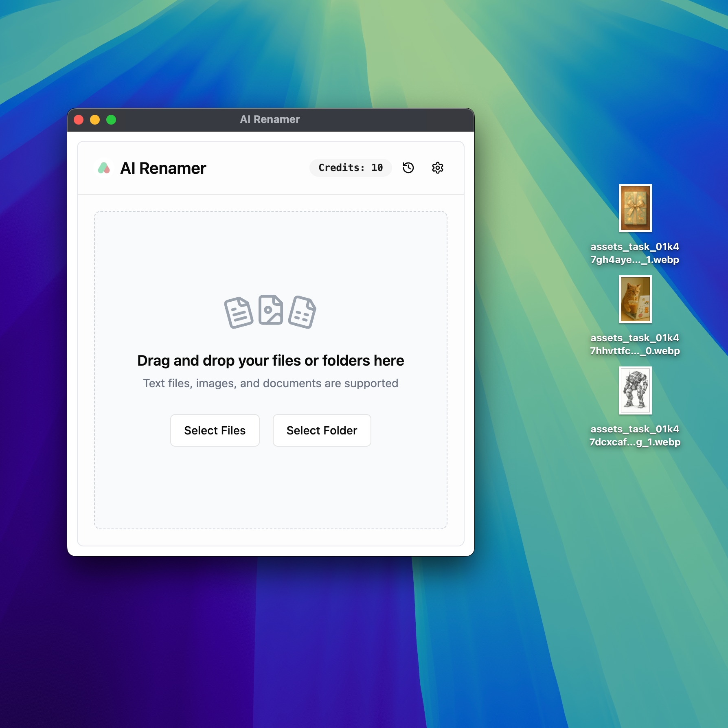
Task: Click the image file icon in drop zone
Action: pyautogui.click(x=271, y=311)
